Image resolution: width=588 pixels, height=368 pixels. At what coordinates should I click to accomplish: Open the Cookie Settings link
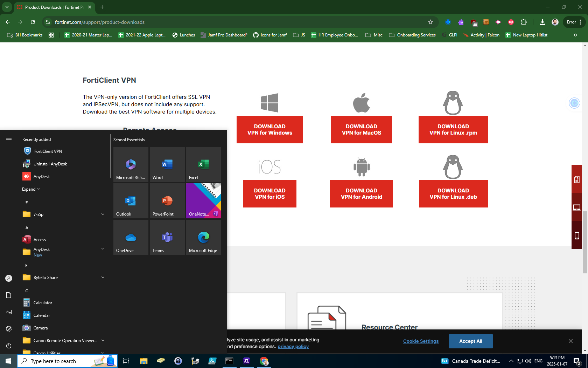click(421, 341)
